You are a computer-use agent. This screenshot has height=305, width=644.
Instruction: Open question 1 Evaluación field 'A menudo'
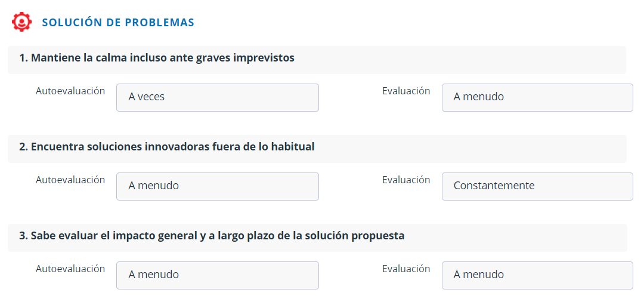tap(537, 97)
